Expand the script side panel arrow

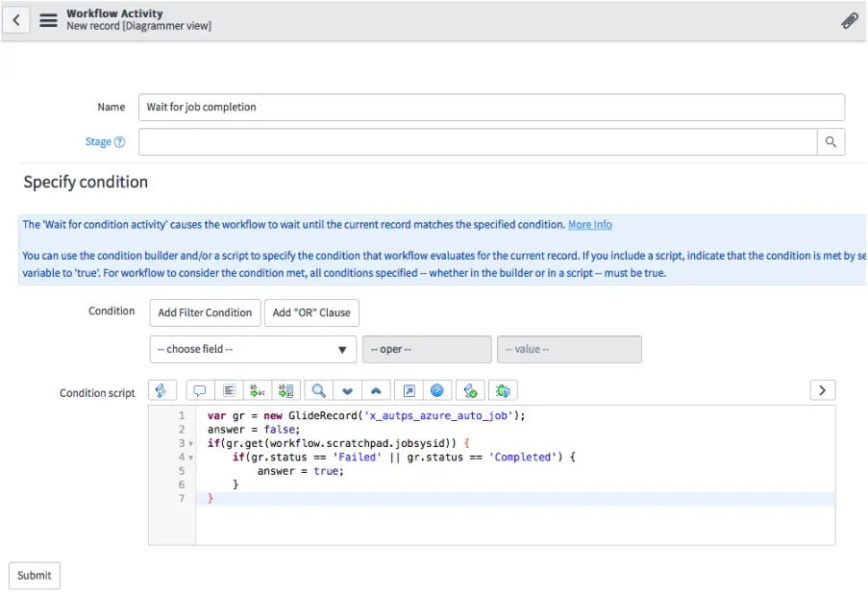tap(822, 389)
